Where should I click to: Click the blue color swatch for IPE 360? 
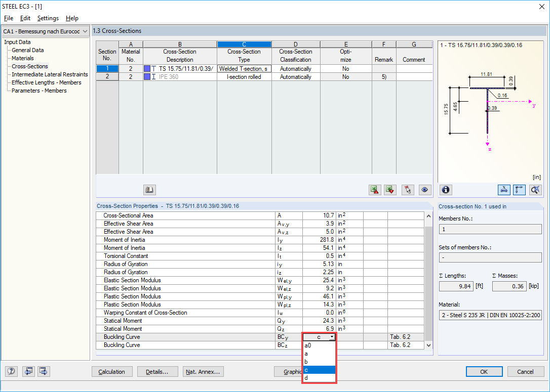[147, 77]
